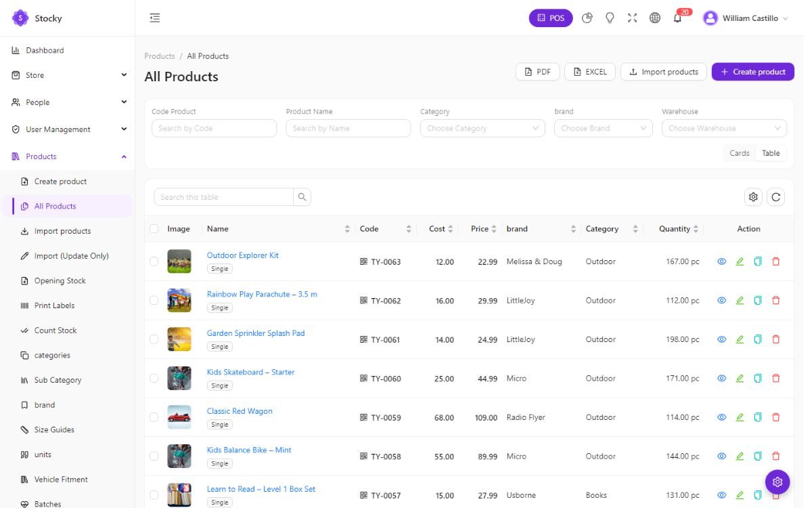The height and width of the screenshot is (508, 812).
Task: Edit Outdoor Explorer Kit with pencil icon
Action: (x=740, y=261)
